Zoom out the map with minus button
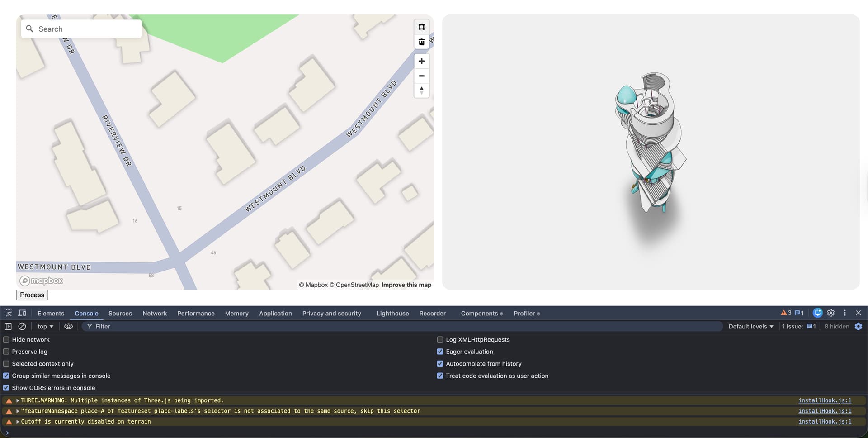868x438 pixels. pos(421,76)
